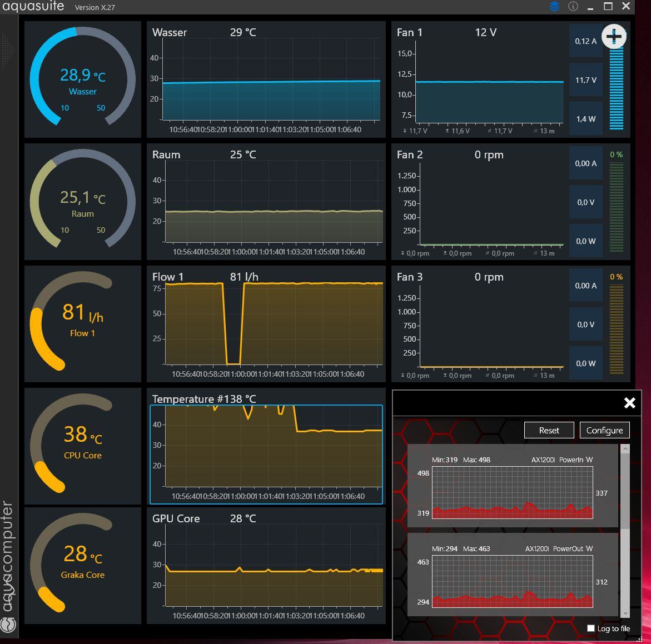The height and width of the screenshot is (644, 651).
Task: Click the Fan 3 0,00 A value box
Action: (586, 286)
